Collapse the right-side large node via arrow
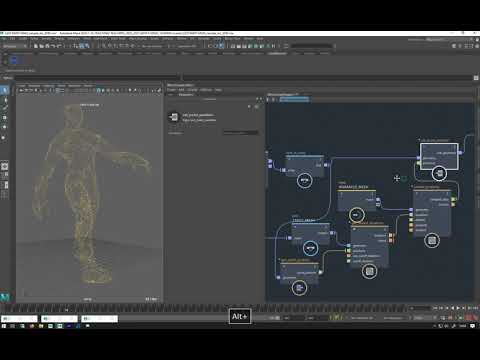This screenshot has width=480, height=360. coord(412,187)
